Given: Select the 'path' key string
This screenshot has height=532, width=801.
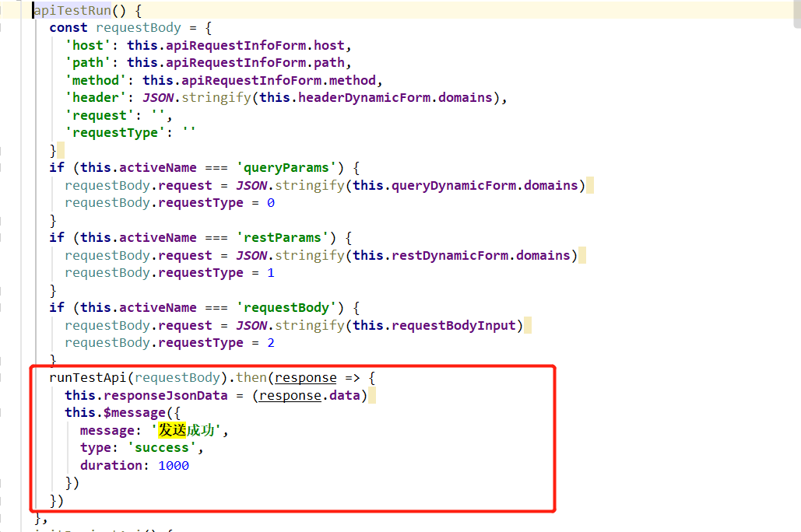Looking at the screenshot, I should point(88,63).
